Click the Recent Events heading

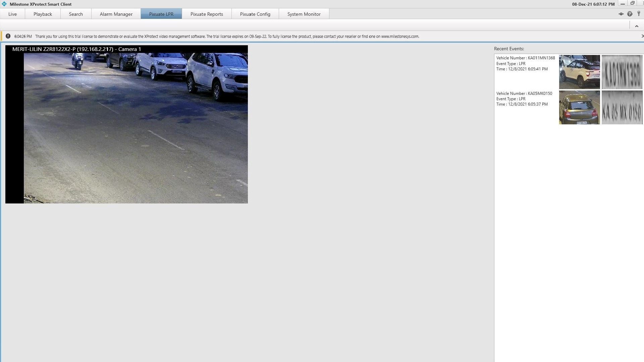(509, 49)
